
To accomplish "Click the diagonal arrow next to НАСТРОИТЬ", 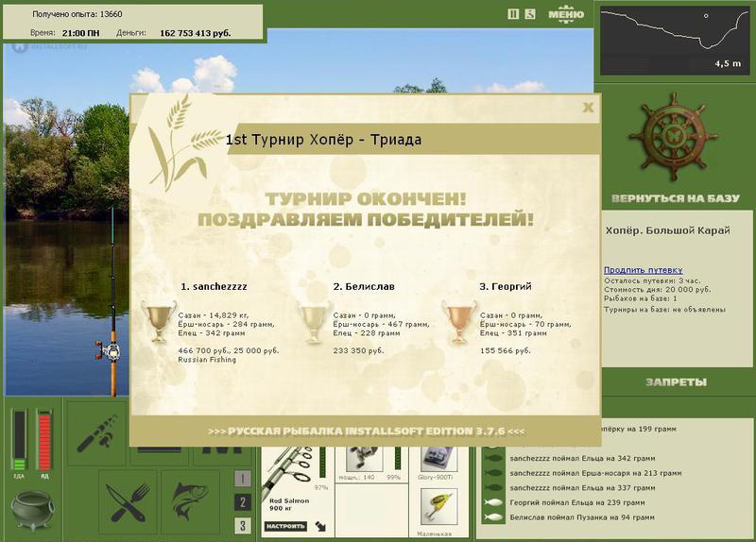I will pos(320,526).
